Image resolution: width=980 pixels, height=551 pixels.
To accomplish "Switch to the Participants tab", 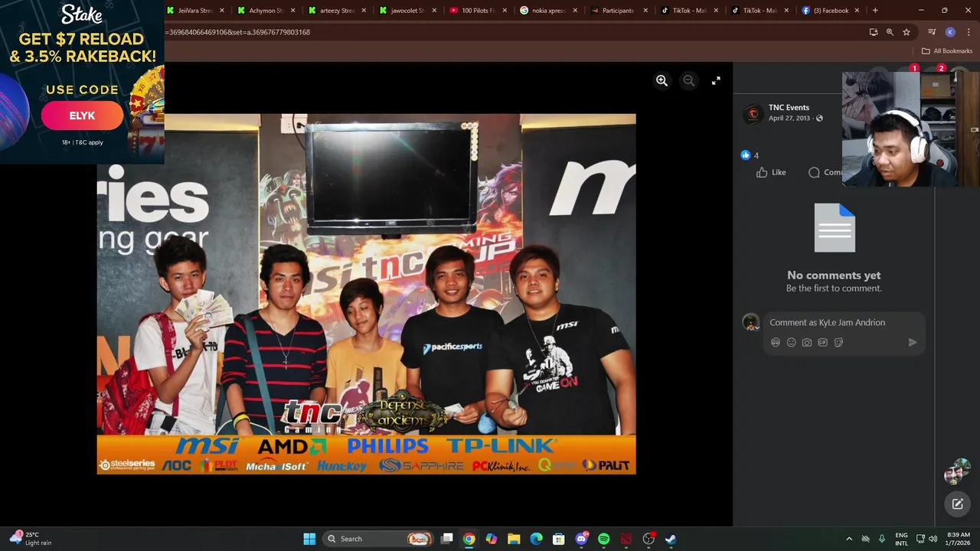I will click(x=619, y=11).
